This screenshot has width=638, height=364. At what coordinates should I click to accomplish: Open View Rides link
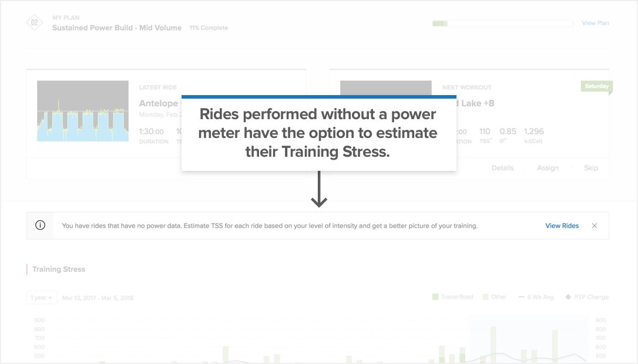pyautogui.click(x=562, y=225)
